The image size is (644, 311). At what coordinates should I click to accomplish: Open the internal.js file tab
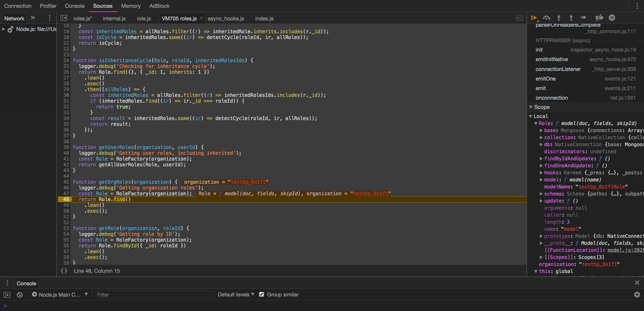click(114, 18)
